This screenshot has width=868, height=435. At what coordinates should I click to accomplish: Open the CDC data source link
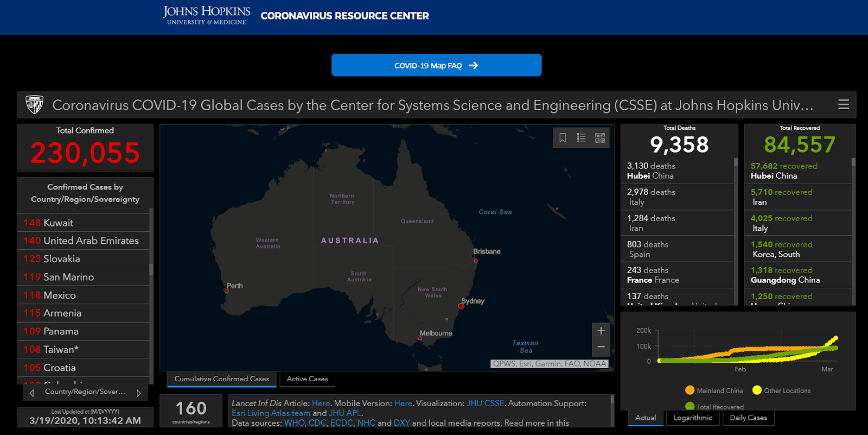coord(317,423)
